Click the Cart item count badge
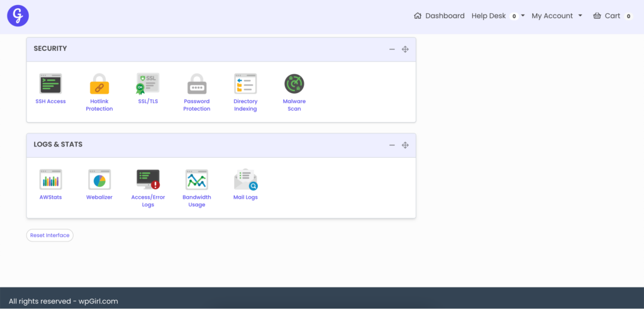Screen dimensions: 644x310 [628, 16]
